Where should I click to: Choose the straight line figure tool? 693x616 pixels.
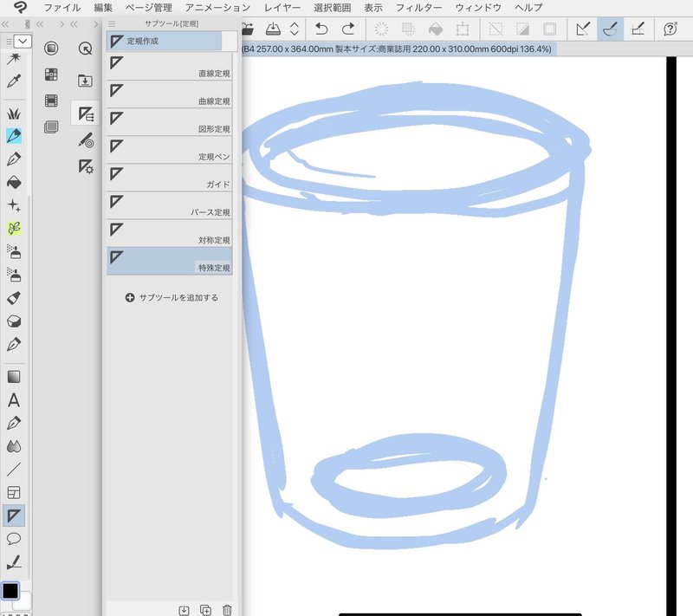point(14,470)
